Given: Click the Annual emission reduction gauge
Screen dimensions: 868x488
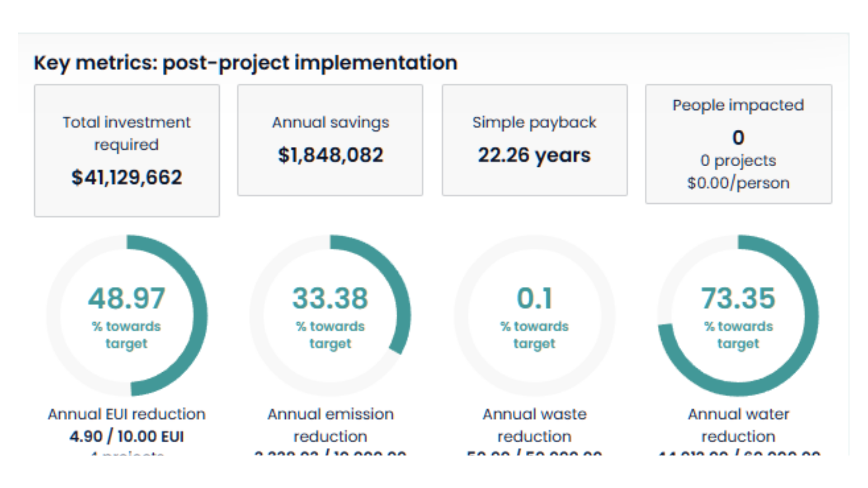Looking at the screenshot, I should click(x=331, y=315).
